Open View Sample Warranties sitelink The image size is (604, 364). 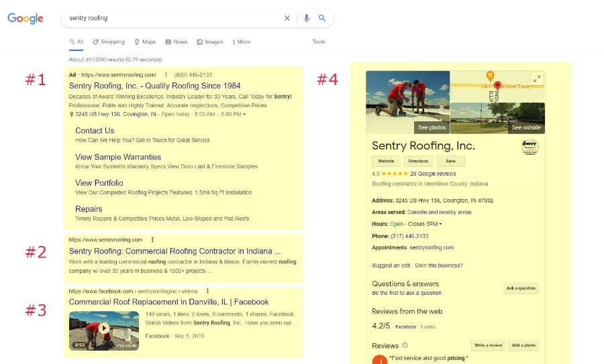point(118,157)
